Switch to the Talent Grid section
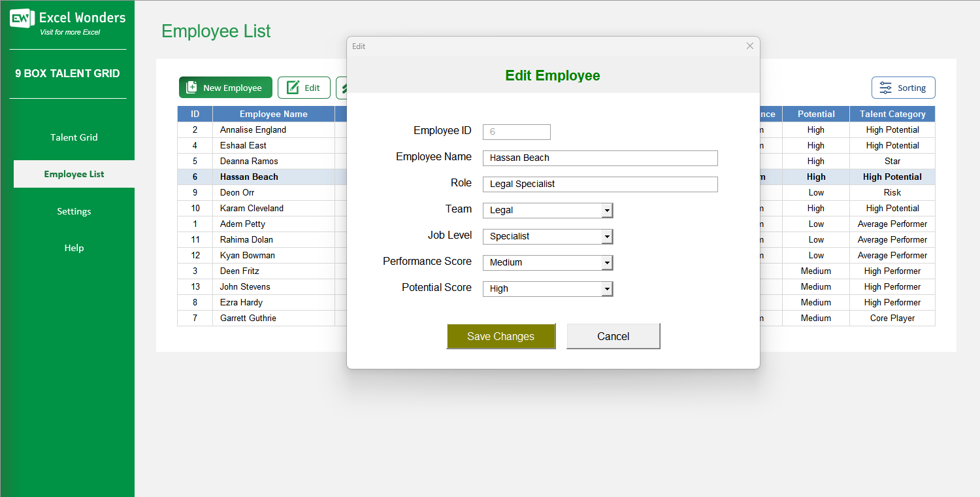 click(x=73, y=137)
